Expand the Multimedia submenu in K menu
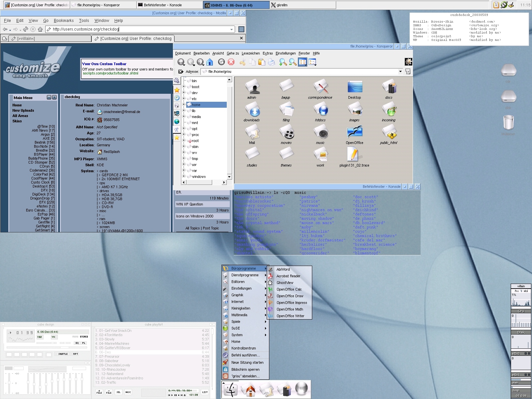 [245, 315]
